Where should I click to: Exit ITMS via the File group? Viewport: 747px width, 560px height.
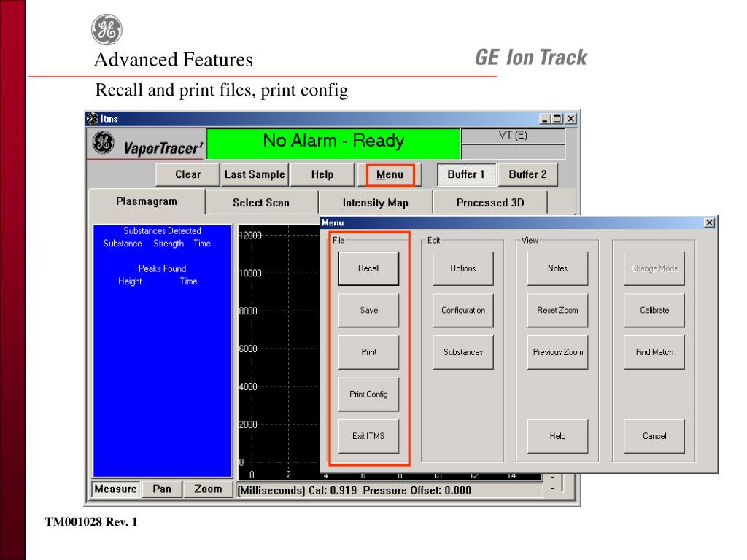tap(368, 436)
